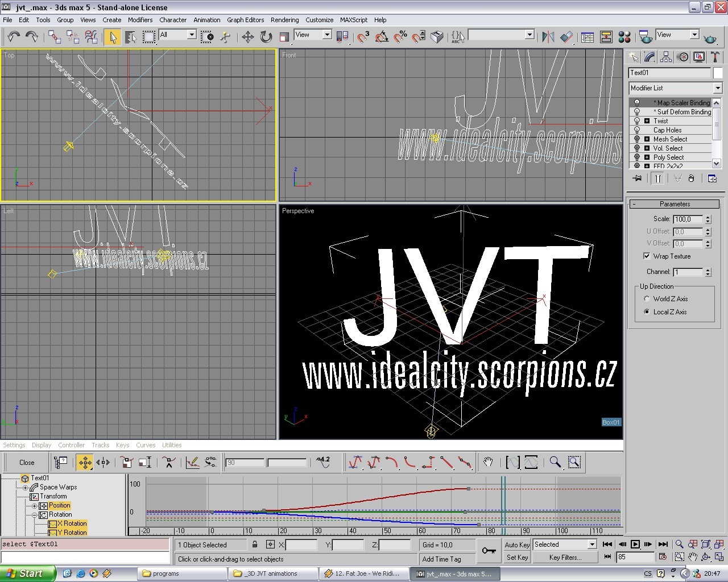Image resolution: width=728 pixels, height=582 pixels.
Task: Click the Mirror Selected Objects icon
Action: tap(548, 37)
